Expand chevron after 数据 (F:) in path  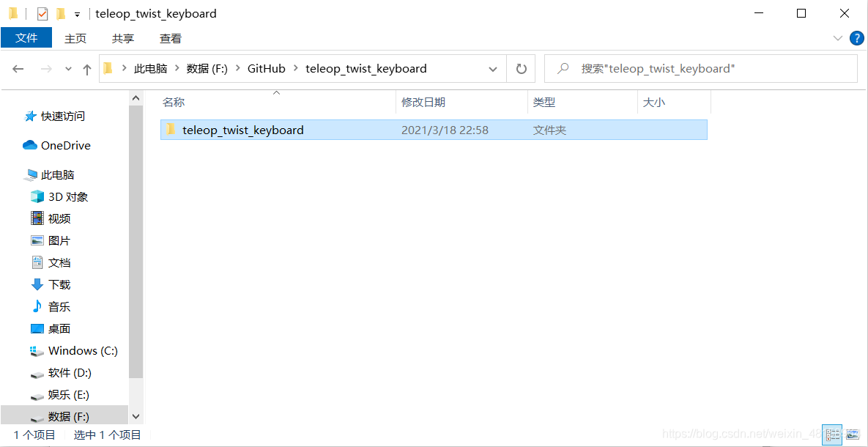coord(237,68)
